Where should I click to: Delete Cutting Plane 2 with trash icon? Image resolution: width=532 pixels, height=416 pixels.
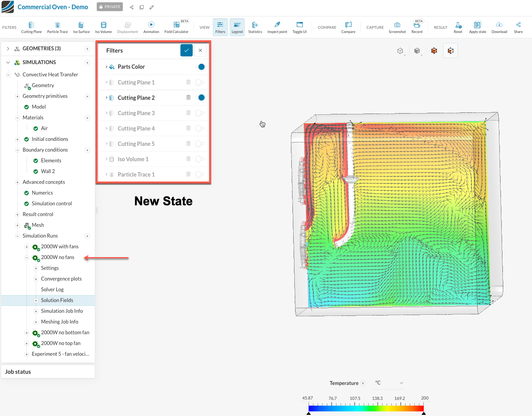188,97
